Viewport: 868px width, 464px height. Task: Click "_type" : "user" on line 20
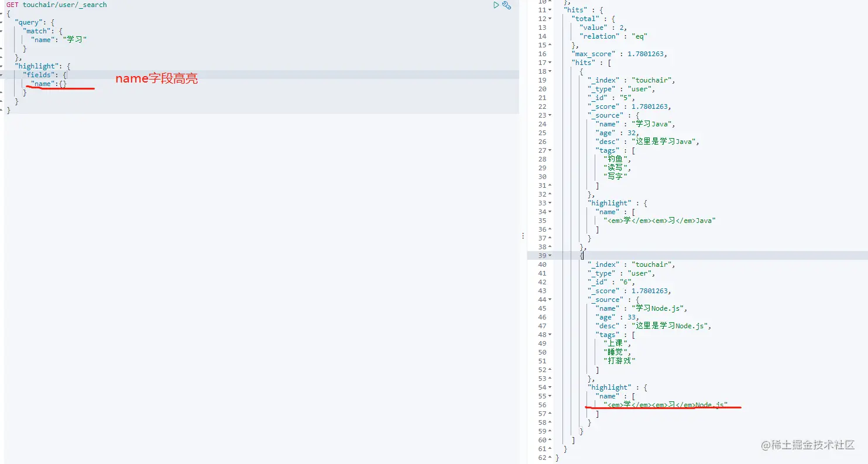point(622,89)
